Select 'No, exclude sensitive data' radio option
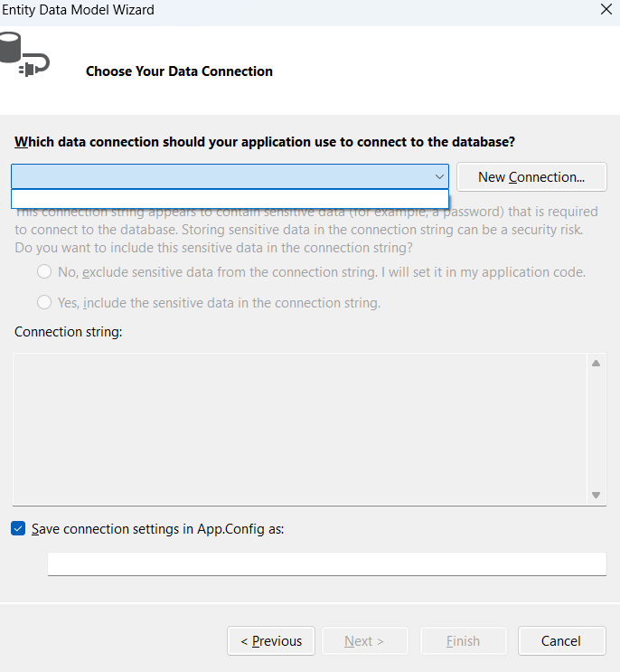Screen dimensions: 620x672 pos(44,272)
